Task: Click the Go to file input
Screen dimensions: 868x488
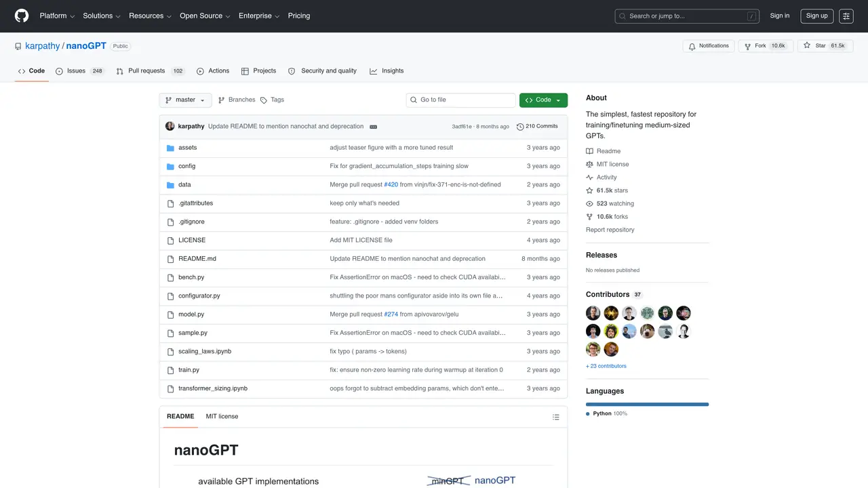Action: pos(461,100)
